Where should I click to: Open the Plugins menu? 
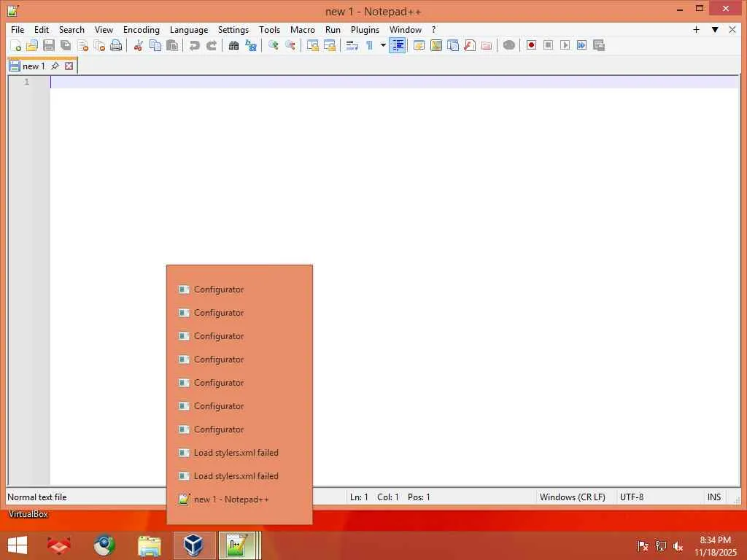[365, 29]
